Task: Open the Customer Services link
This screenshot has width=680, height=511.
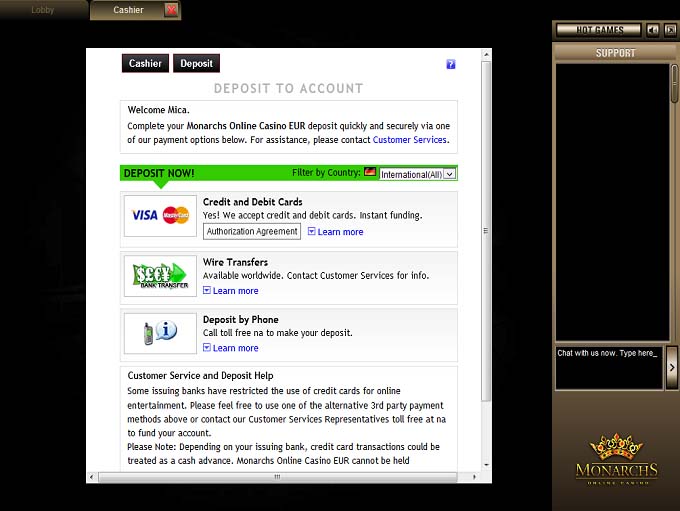Action: tap(410, 140)
